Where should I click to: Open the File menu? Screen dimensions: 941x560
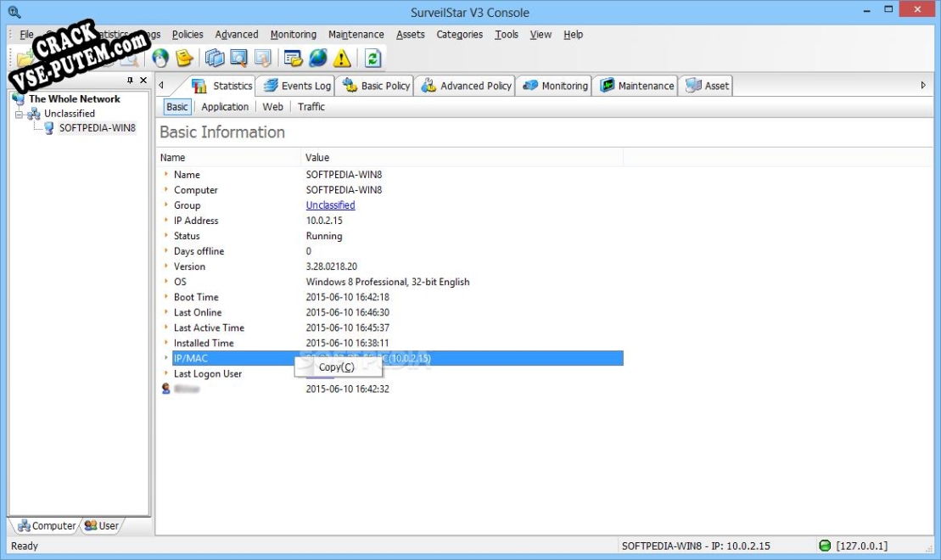tap(26, 34)
